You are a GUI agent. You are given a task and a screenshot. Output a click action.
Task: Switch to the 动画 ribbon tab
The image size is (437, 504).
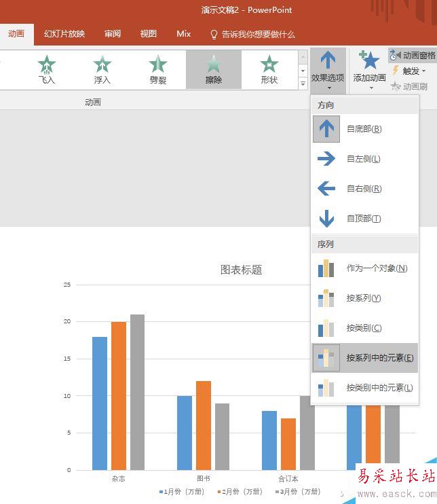16,34
